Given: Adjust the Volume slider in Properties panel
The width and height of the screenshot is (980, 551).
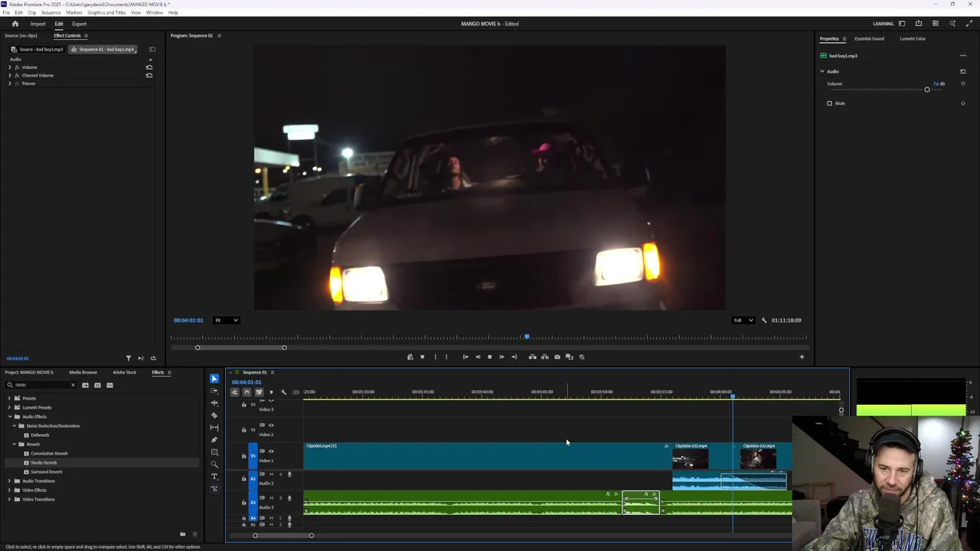Looking at the screenshot, I should point(926,90).
